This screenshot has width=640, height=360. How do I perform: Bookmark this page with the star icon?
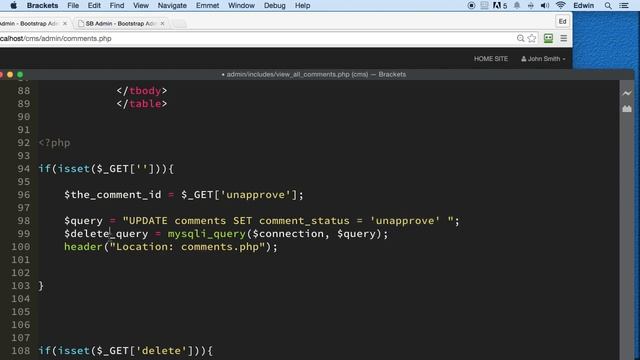pyautogui.click(x=532, y=38)
